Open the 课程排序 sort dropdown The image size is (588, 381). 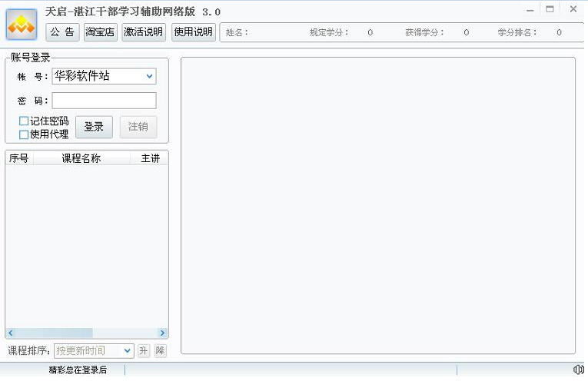[128, 351]
